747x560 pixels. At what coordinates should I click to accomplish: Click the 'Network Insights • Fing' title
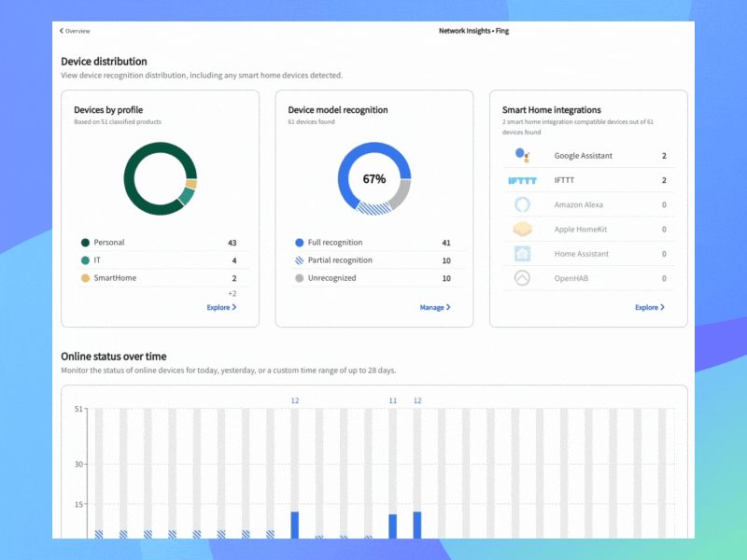pos(473,31)
